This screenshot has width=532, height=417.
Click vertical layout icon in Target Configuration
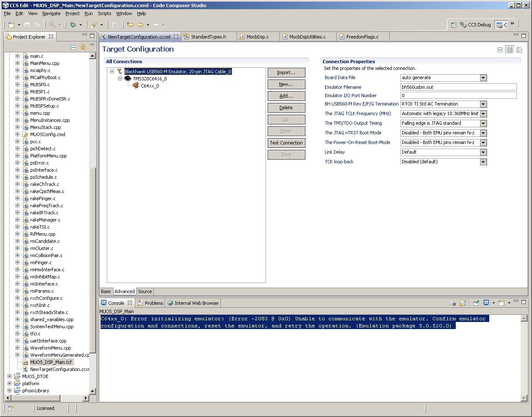point(519,50)
